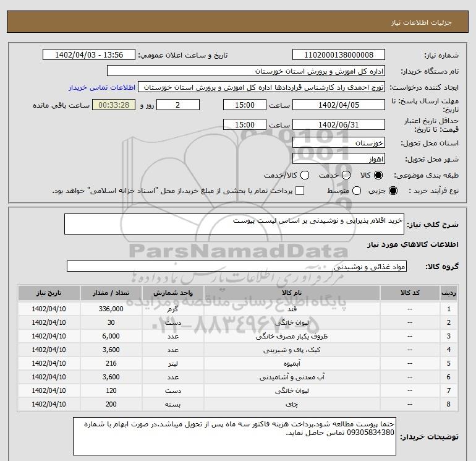Click the buyer organization name field
The width and height of the screenshot is (476, 461).
pyautogui.click(x=246, y=71)
